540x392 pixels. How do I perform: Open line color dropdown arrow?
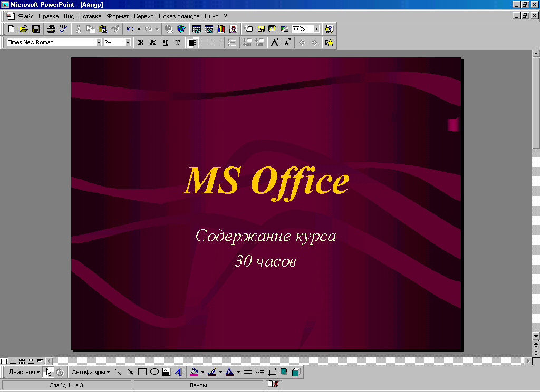point(220,372)
